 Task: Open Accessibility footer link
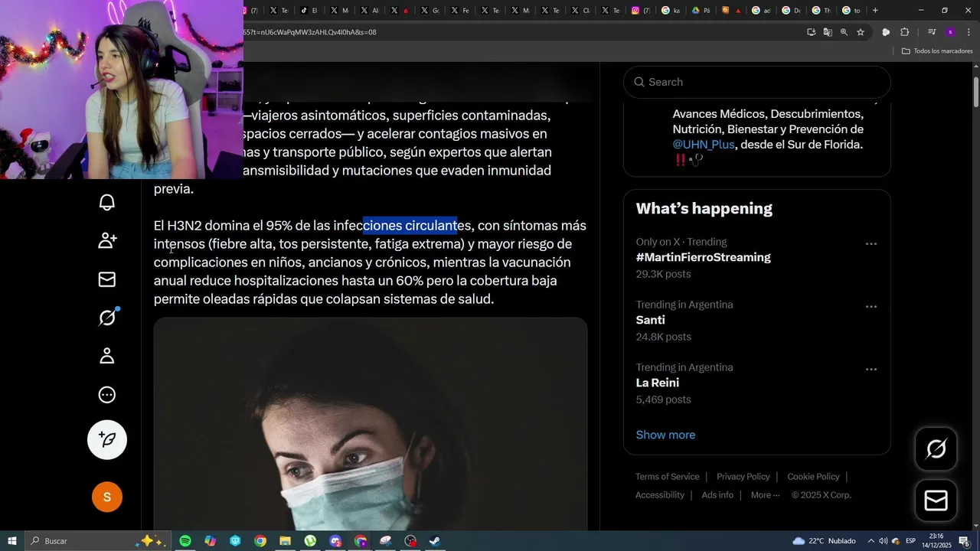click(x=659, y=495)
